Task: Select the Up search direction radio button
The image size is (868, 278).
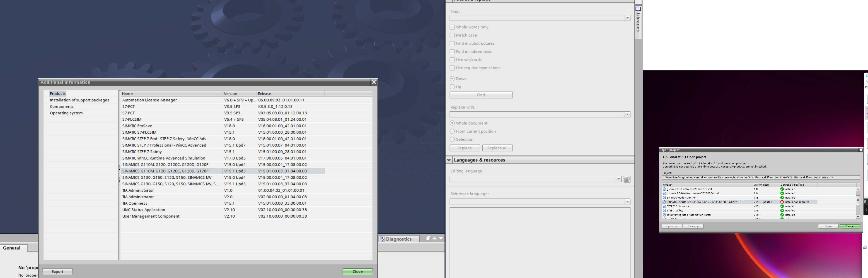Action: [452, 87]
